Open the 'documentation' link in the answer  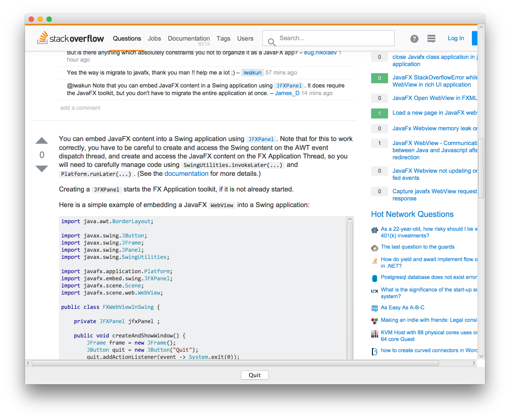point(186,174)
